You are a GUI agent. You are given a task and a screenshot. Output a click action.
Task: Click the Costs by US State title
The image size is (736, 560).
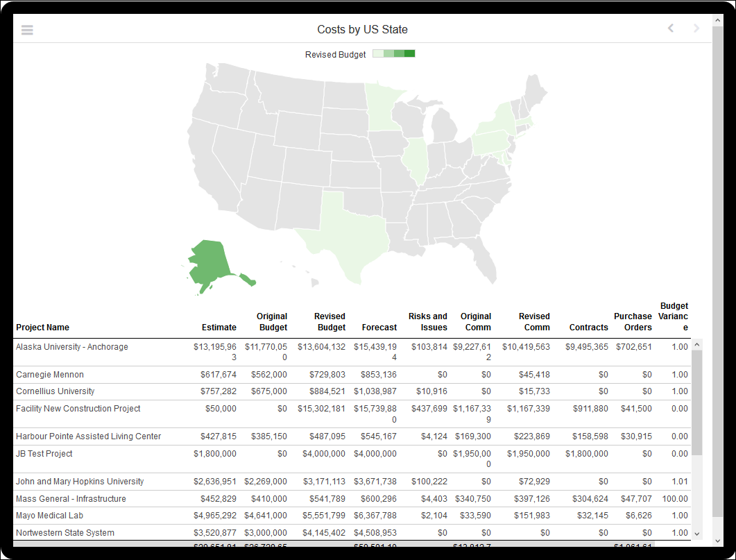tap(362, 30)
